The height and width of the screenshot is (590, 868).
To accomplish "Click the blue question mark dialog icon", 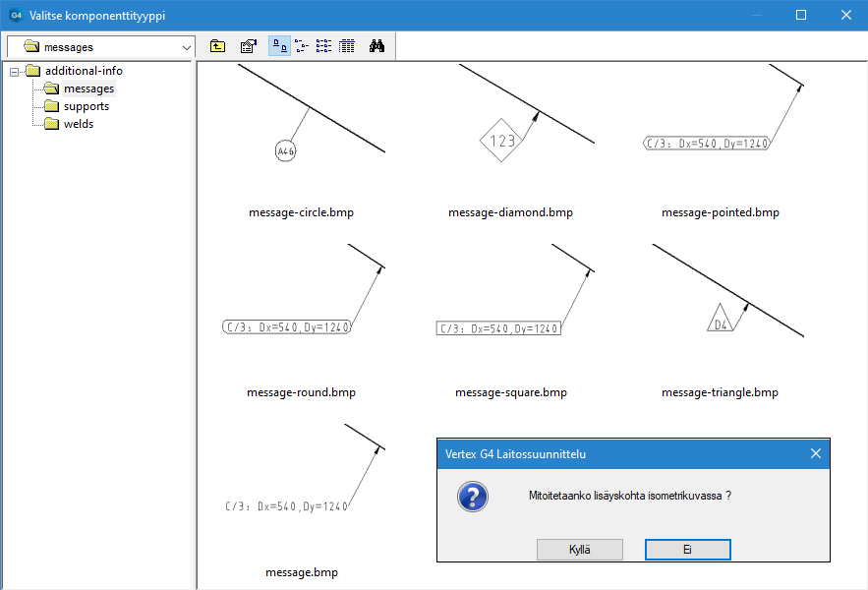I will (x=472, y=497).
